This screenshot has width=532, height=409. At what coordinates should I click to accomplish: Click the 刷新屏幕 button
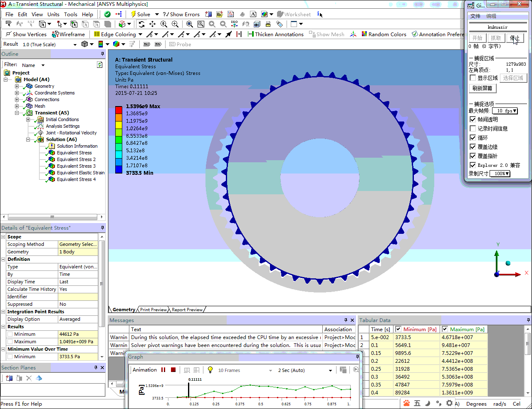483,88
